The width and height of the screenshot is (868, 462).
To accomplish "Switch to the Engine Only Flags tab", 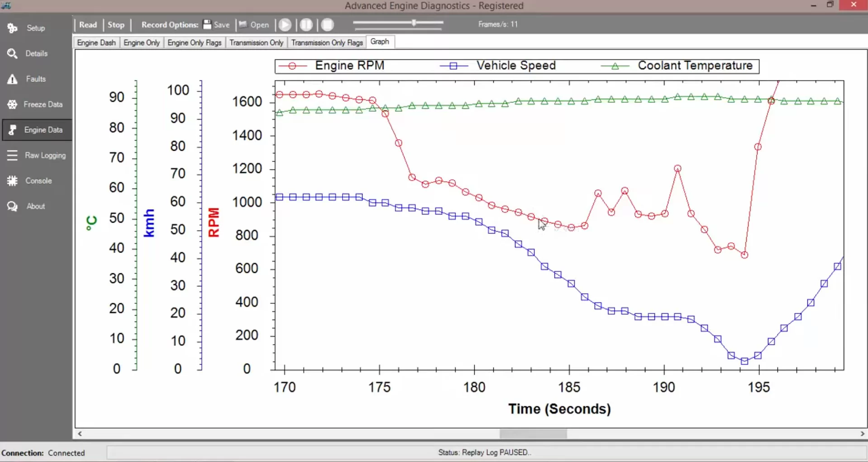I will click(194, 43).
